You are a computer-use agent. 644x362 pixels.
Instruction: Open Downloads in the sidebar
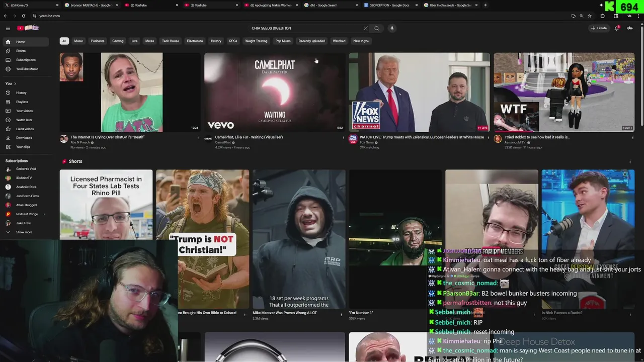24,138
